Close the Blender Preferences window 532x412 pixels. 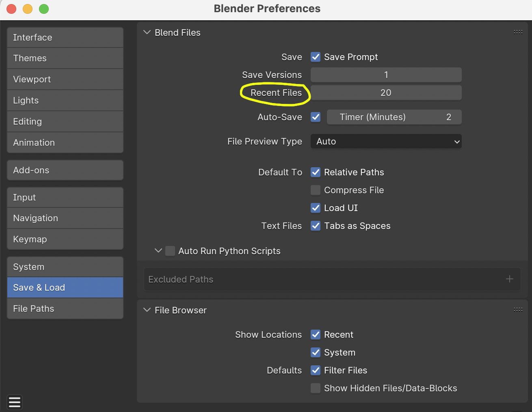(11, 9)
